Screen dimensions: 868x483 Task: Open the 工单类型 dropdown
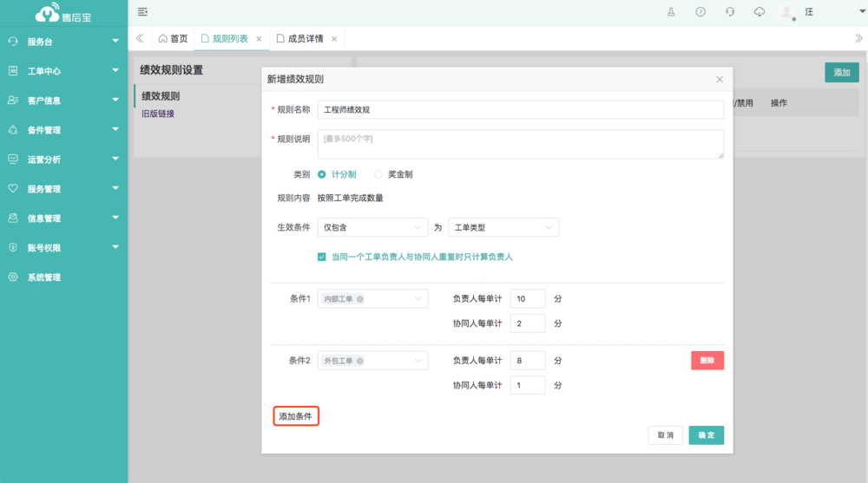503,227
